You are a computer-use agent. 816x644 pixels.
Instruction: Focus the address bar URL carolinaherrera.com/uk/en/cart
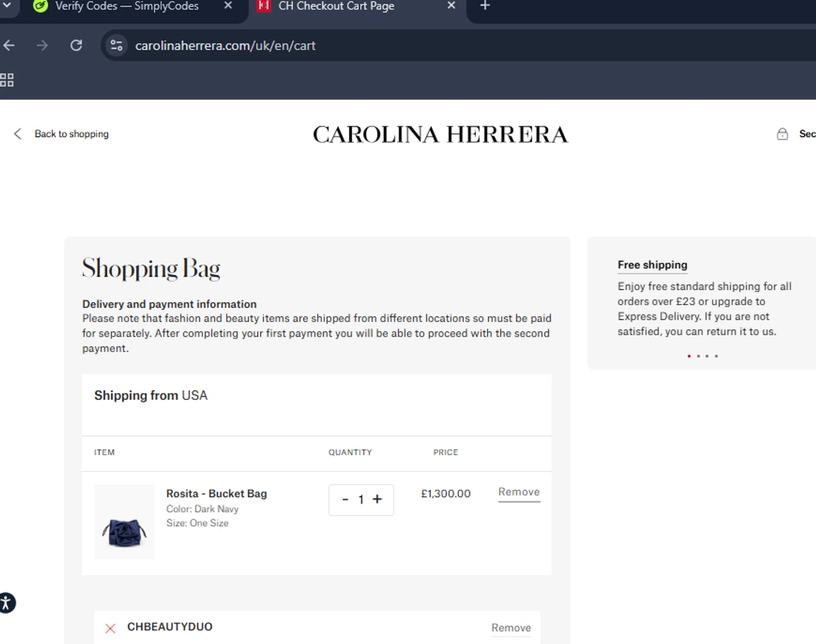point(225,46)
